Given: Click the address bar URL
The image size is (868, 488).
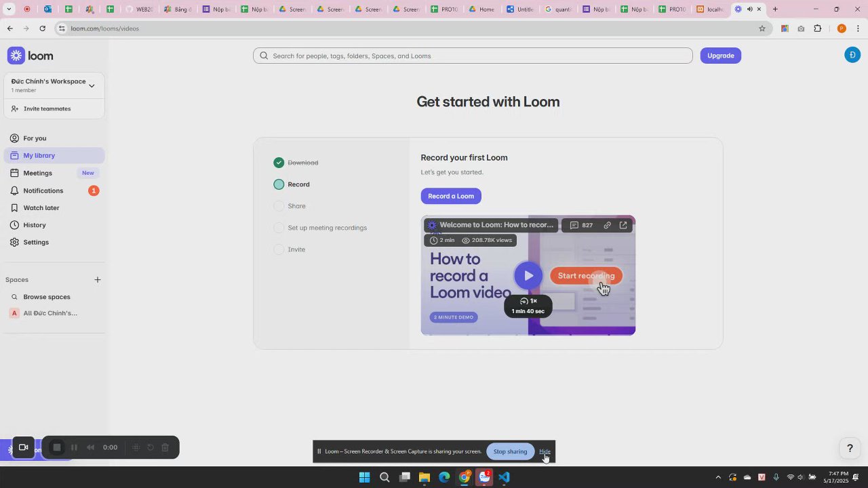Looking at the screenshot, I should click(x=104, y=28).
